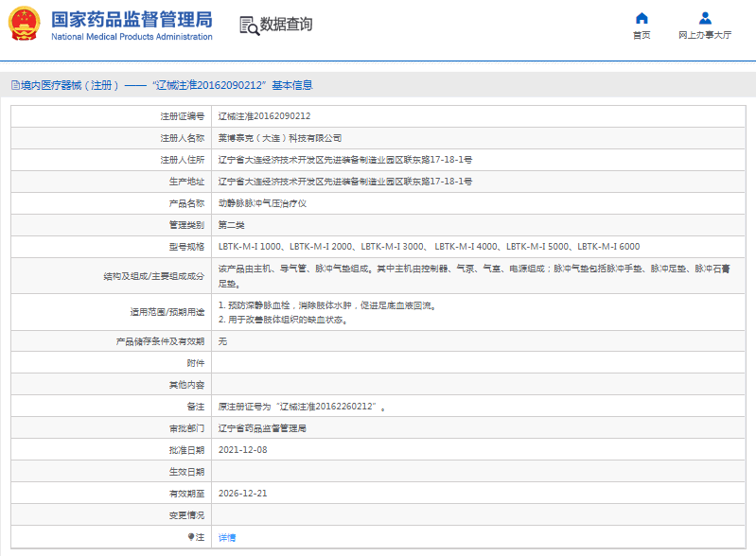Screen dimensions: 756x556
Task: Click the 变更情况 label
Action: [x=186, y=515]
